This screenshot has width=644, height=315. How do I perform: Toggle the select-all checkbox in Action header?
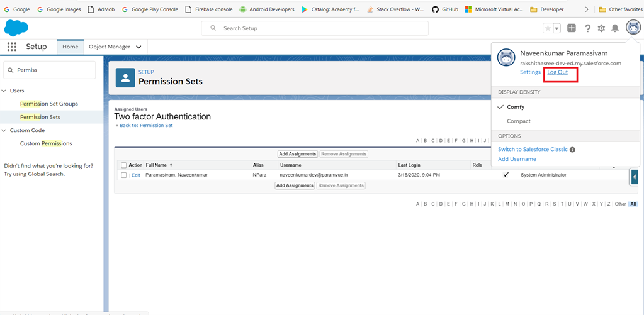(x=124, y=165)
